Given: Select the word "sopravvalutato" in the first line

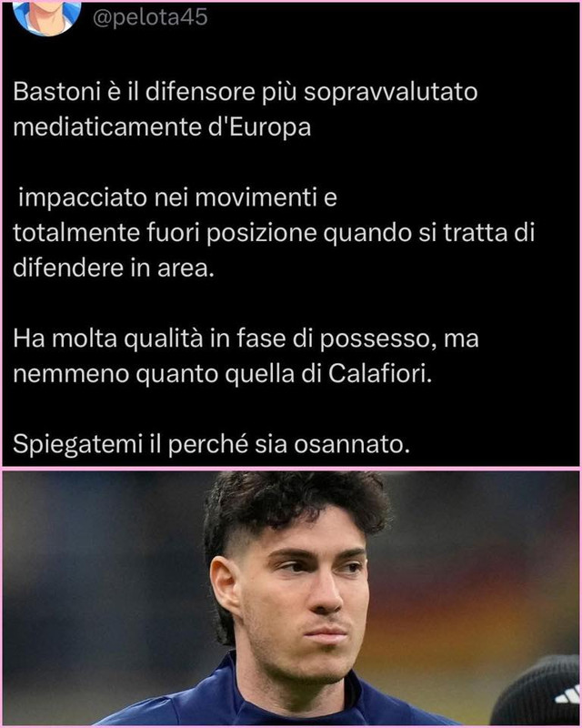Looking at the screenshot, I should tap(390, 93).
